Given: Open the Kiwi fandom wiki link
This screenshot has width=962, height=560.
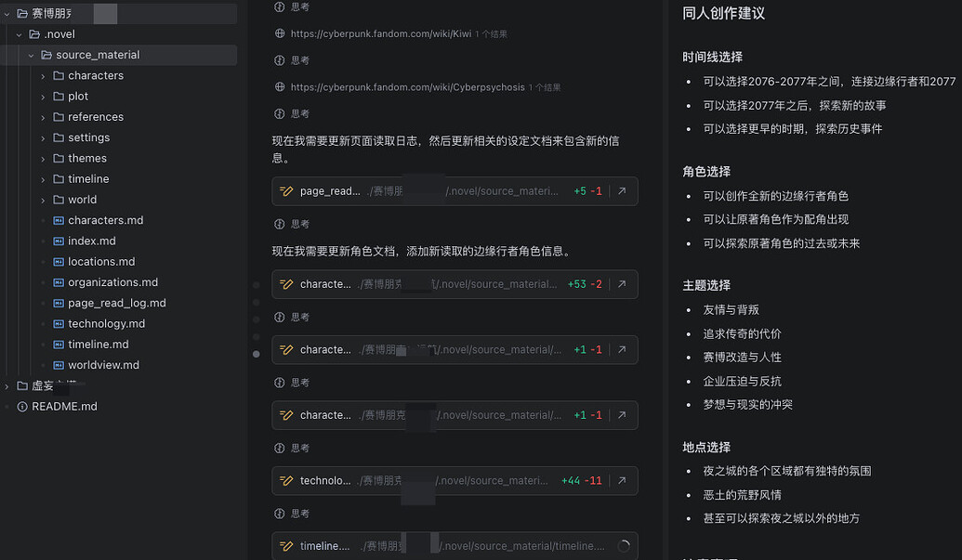Looking at the screenshot, I should (x=380, y=33).
